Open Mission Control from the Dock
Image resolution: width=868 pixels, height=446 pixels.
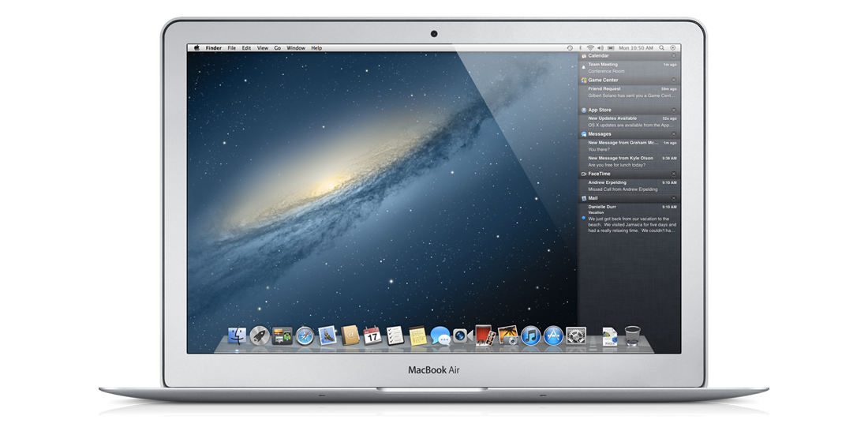(282, 335)
